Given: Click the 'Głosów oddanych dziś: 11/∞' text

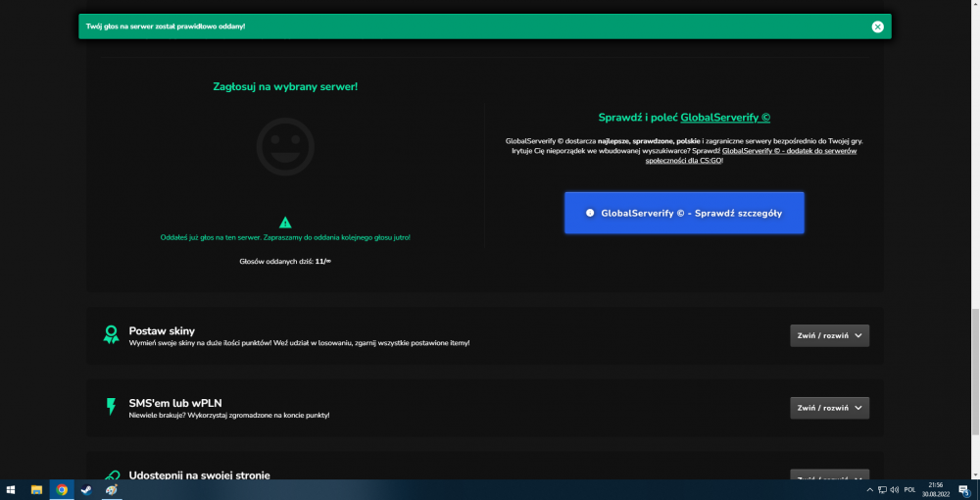Looking at the screenshot, I should click(285, 261).
